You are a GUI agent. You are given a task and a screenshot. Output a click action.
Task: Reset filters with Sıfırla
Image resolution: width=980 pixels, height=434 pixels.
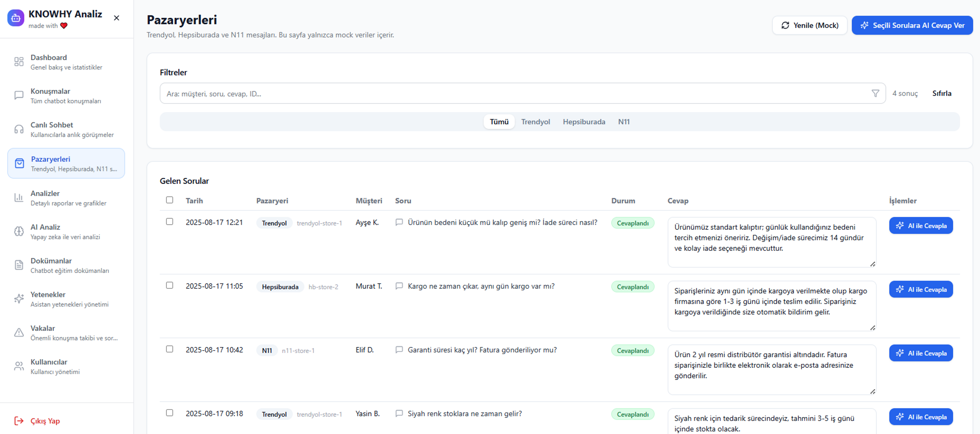tap(941, 93)
